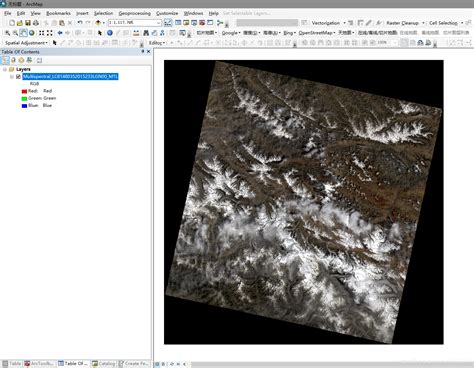Open the Windows menu

[193, 13]
